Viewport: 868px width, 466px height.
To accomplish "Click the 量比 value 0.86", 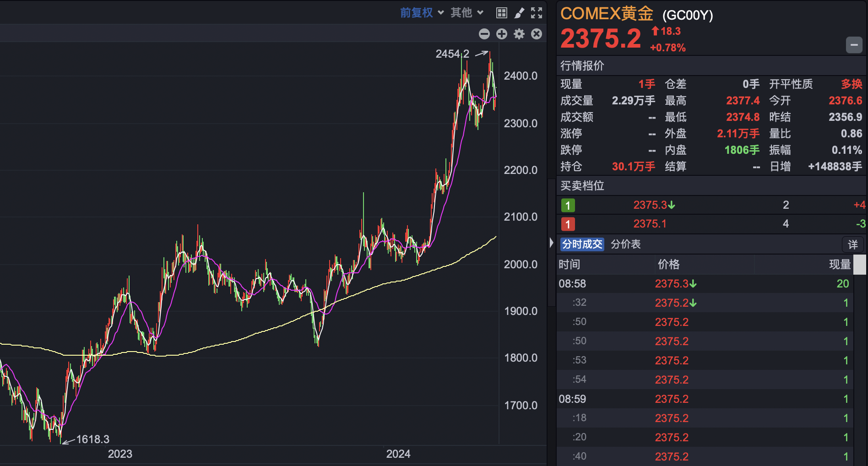I will tap(852, 134).
